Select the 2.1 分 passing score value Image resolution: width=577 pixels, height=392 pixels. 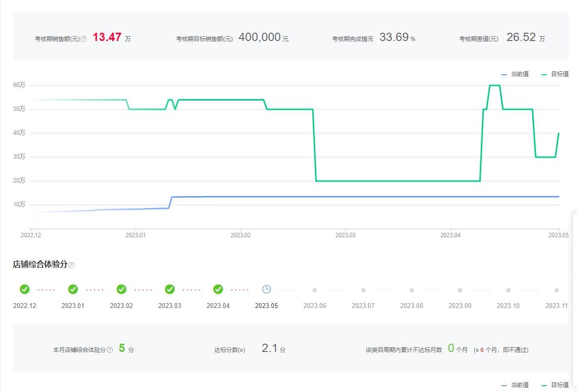click(x=273, y=348)
